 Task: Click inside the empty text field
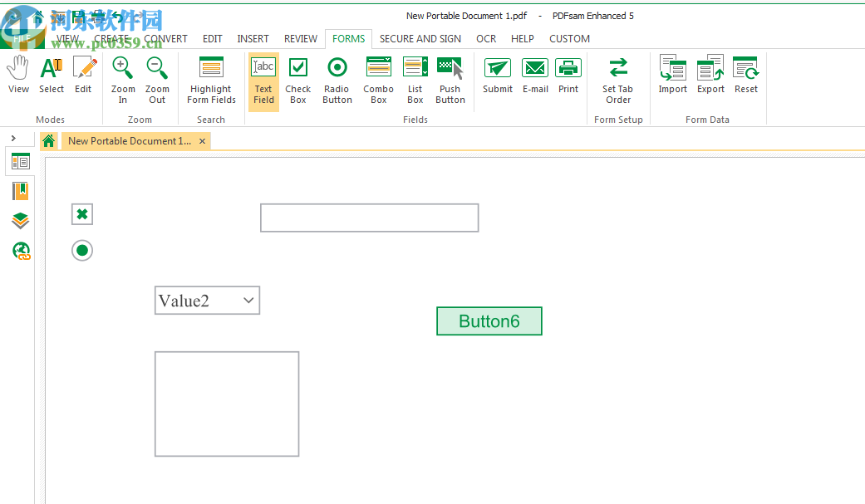[370, 218]
